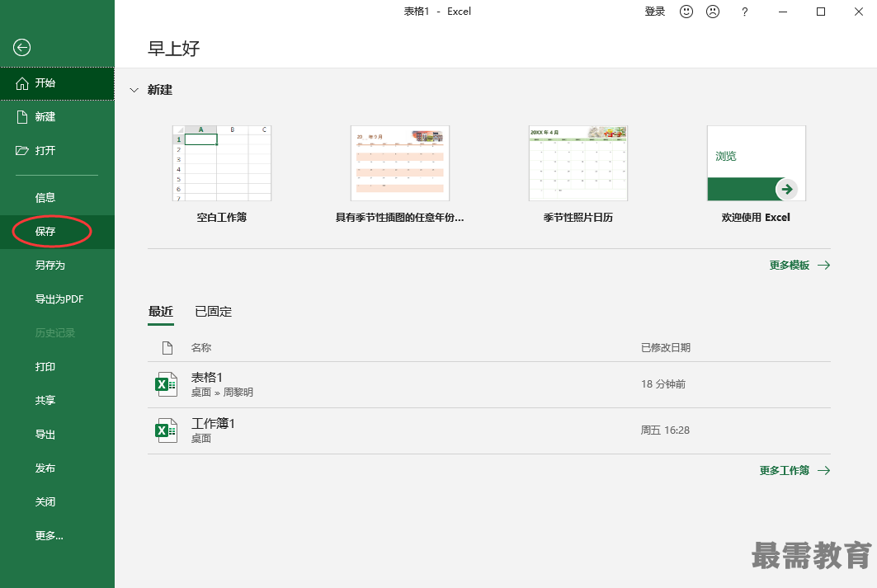
Task: Open recent file 表格1
Action: 489,384
